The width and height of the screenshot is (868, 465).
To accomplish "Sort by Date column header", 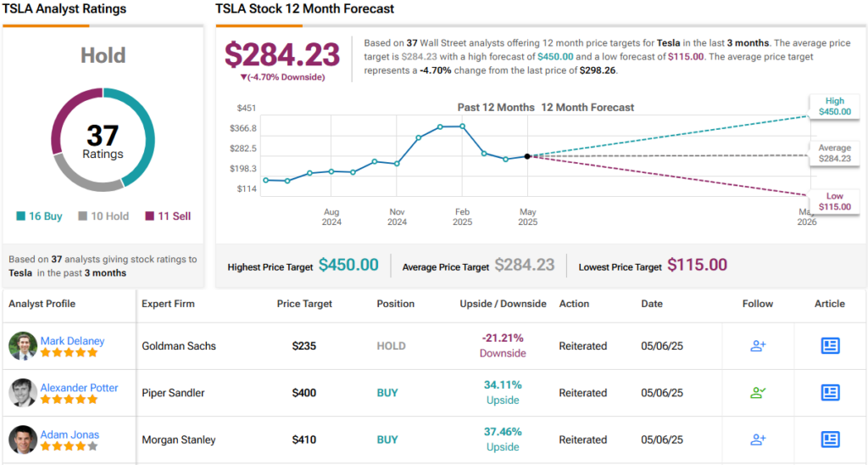I will click(x=652, y=304).
